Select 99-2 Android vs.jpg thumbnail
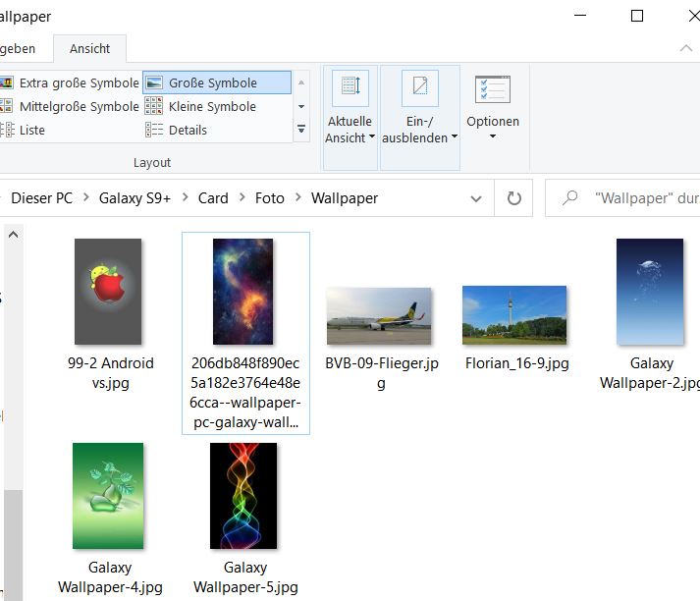700x601 pixels. 108,292
